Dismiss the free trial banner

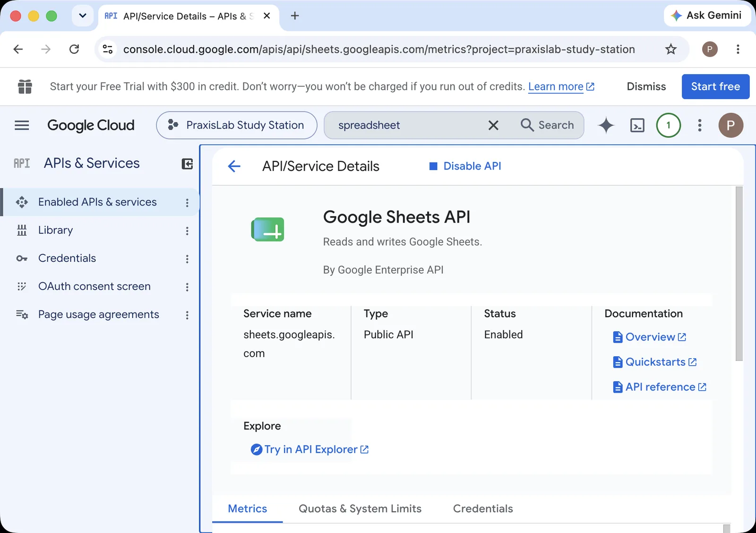[646, 86]
